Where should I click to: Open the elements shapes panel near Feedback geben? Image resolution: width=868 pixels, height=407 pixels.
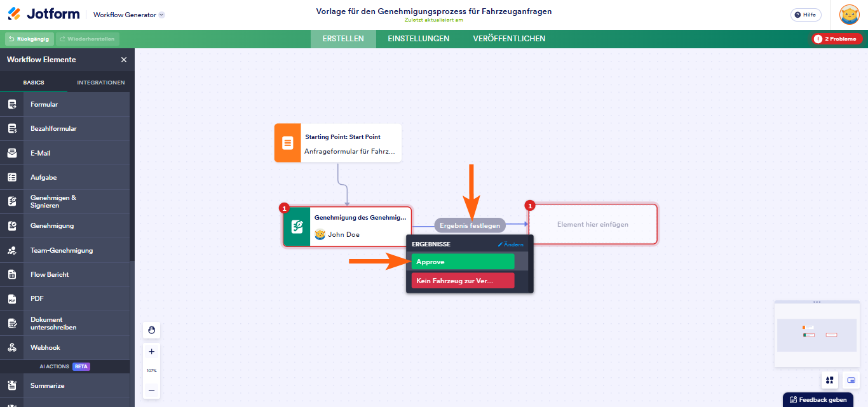[x=830, y=380]
